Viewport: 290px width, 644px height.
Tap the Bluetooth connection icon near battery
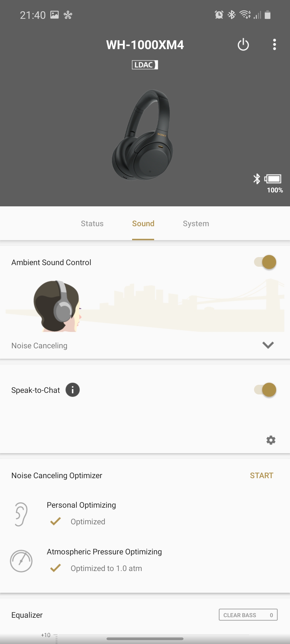click(x=257, y=179)
